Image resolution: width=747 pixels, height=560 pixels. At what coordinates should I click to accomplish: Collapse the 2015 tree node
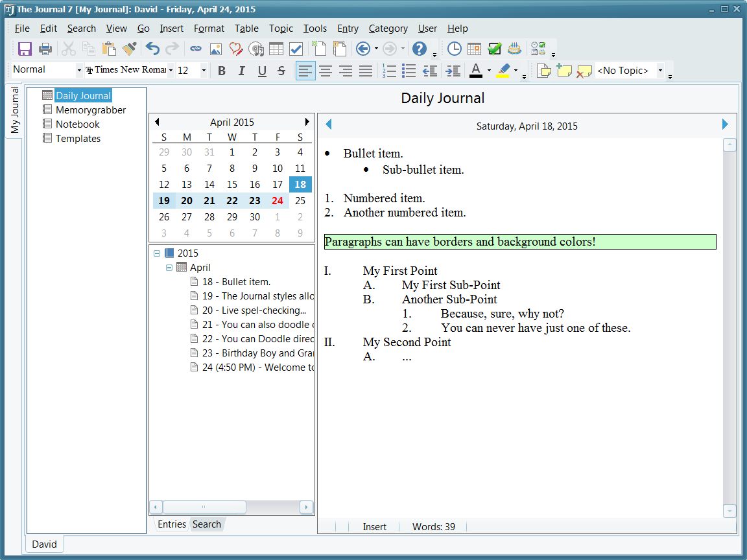pyautogui.click(x=157, y=253)
